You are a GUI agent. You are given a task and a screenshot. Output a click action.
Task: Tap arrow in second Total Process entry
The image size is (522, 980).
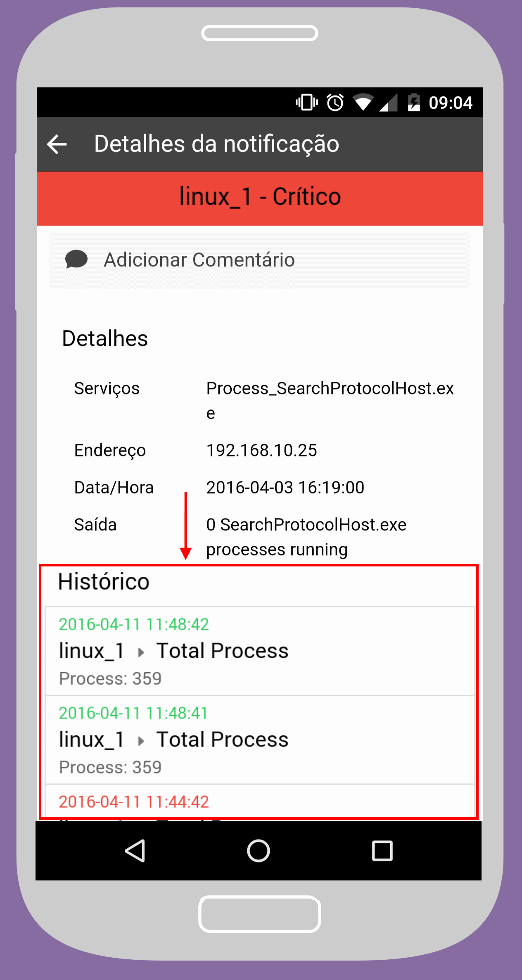coord(141,741)
